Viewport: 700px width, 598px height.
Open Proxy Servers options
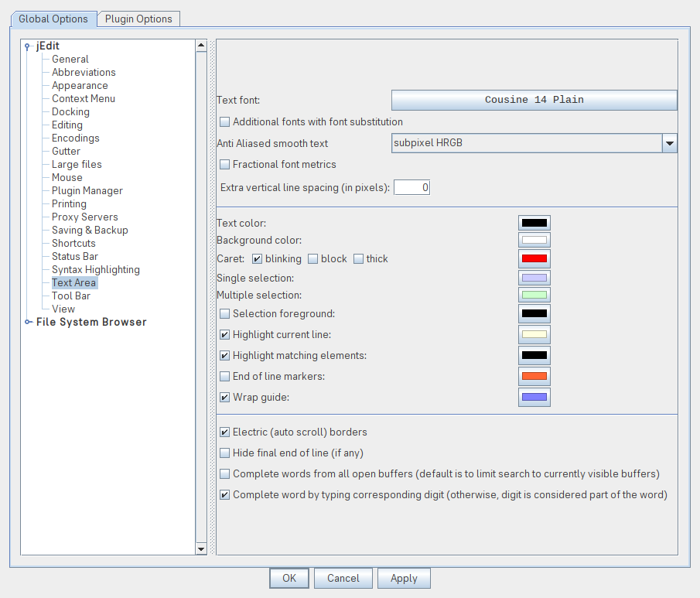(85, 217)
